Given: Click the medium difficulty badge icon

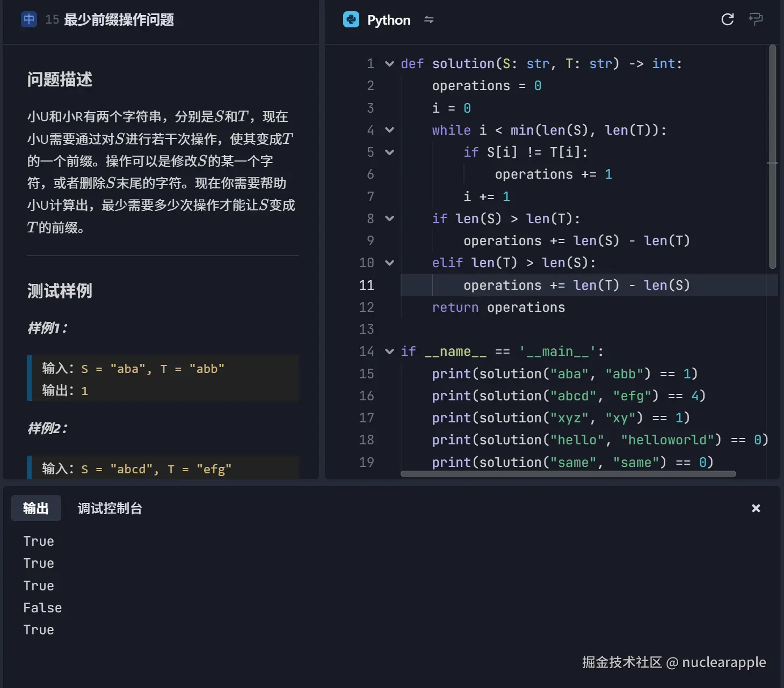Looking at the screenshot, I should pos(29,20).
